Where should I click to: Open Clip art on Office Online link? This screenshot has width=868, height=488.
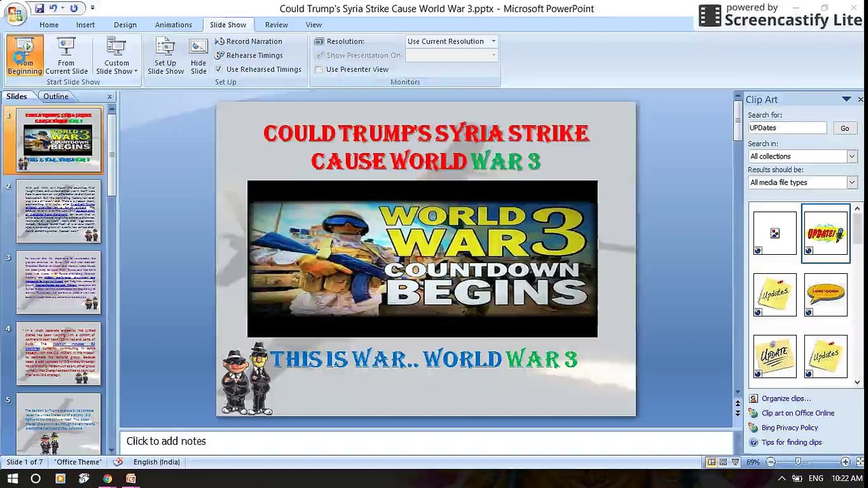(x=798, y=413)
